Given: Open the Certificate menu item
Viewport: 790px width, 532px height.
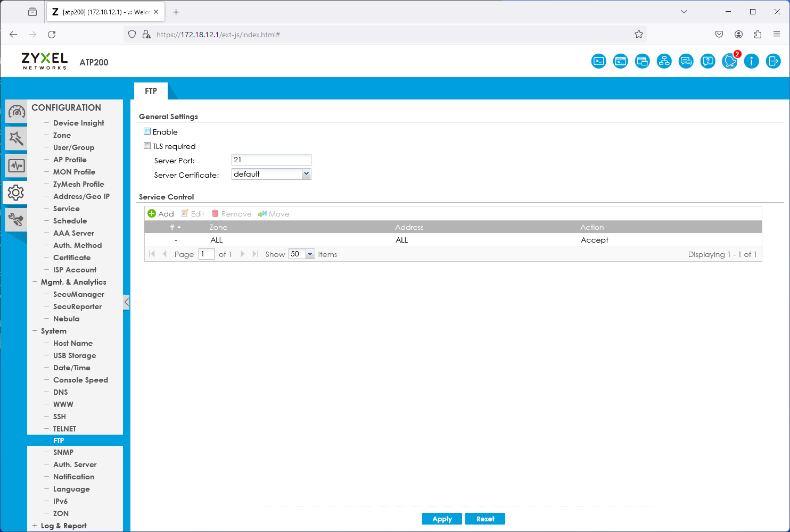Looking at the screenshot, I should [72, 257].
